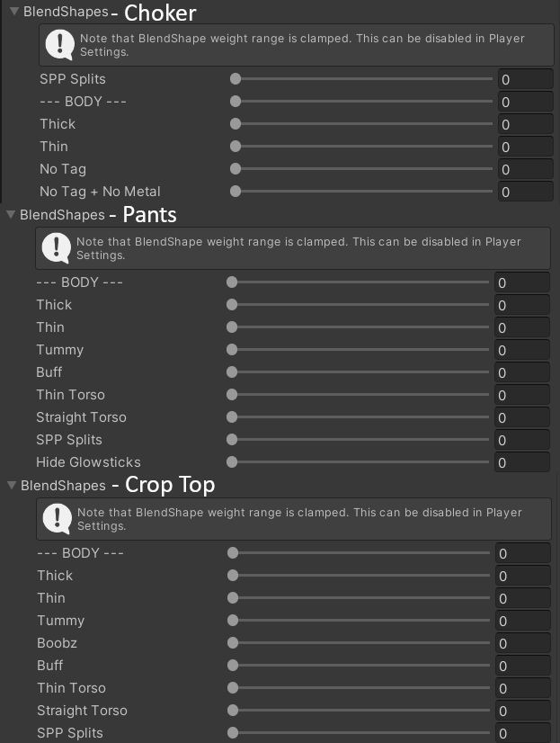Click the Choker No Tag slider handle
This screenshot has height=743, width=560.
coord(236,169)
